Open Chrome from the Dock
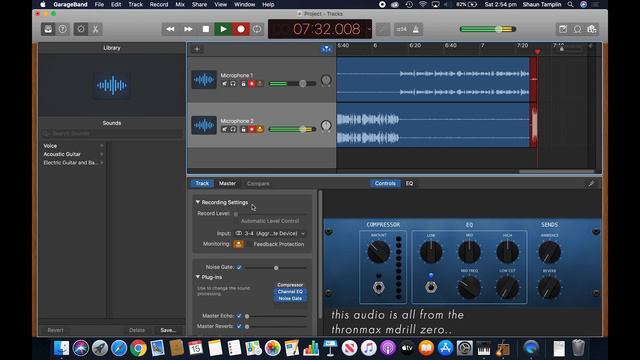The width and height of the screenshot is (640, 360). tap(138, 348)
